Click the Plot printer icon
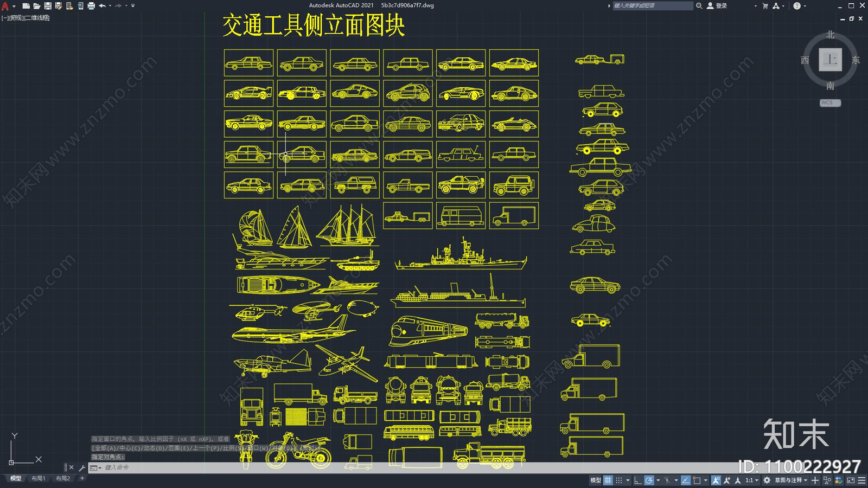Screen dimensions: 868x488 point(91,5)
